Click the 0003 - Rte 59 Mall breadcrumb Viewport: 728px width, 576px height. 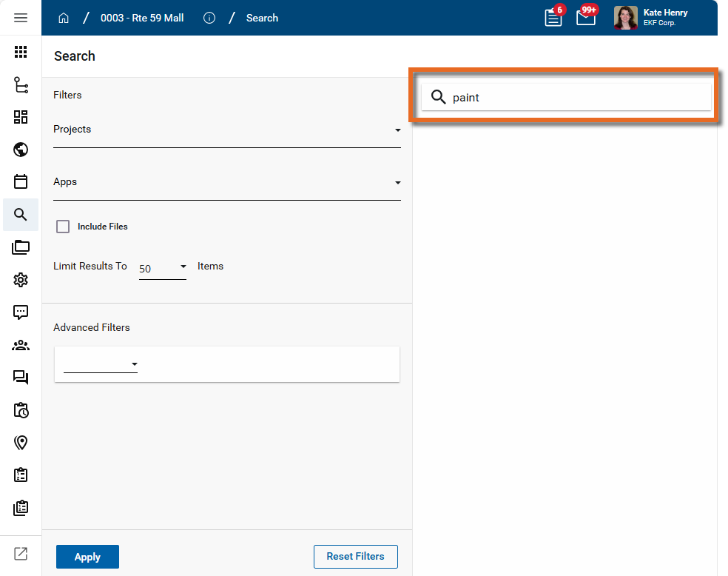tap(142, 18)
